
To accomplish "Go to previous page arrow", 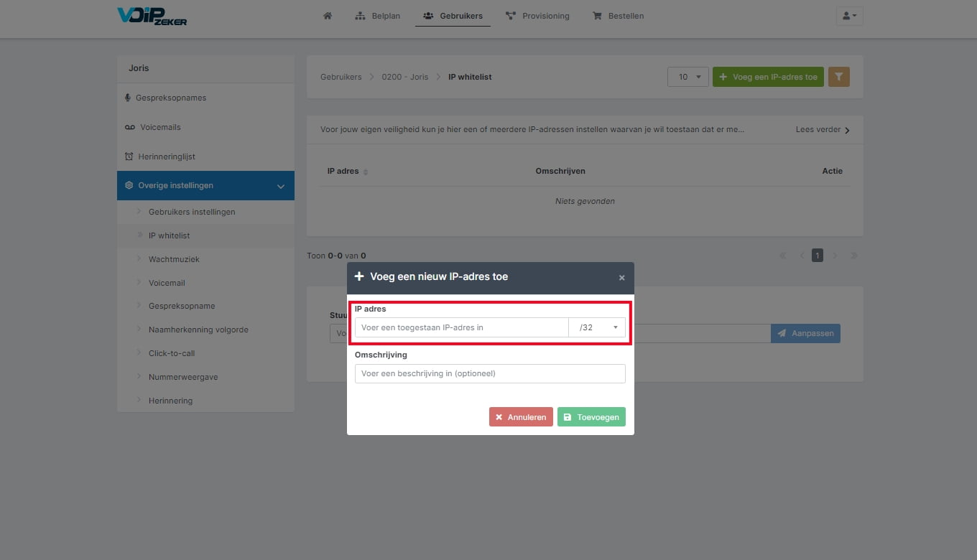I will [x=802, y=256].
